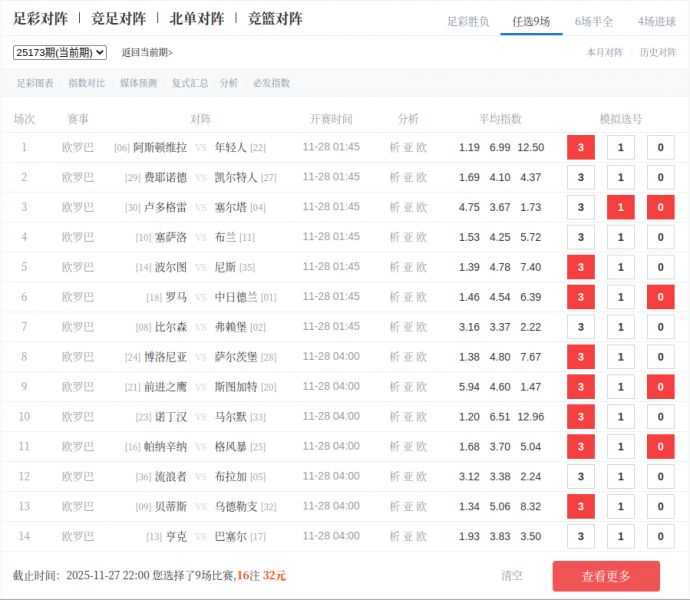Screen dimensions: 690x600
Task: Open the 足彩图表 sub-menu link
Action: 35,83
